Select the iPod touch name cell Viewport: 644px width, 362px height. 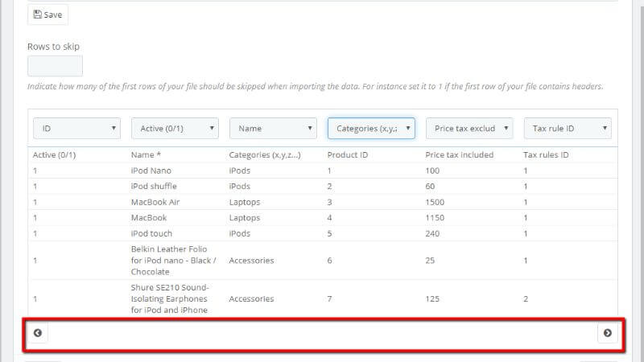pos(151,233)
